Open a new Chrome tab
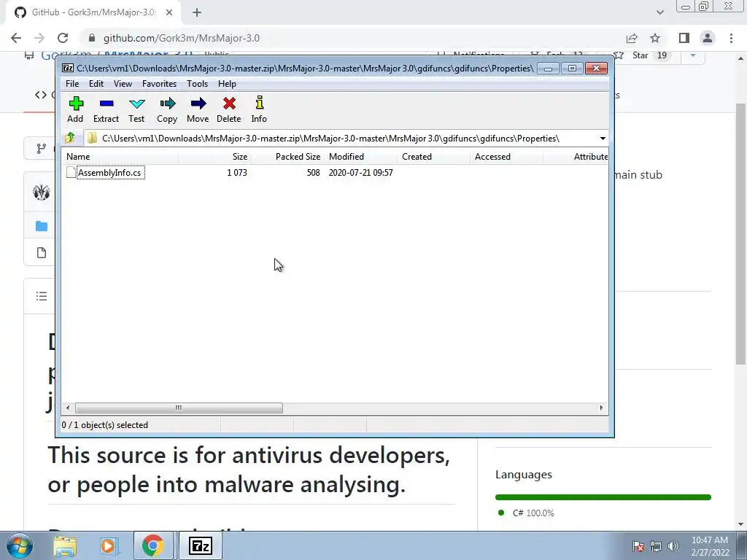The height and width of the screenshot is (560, 747). tap(197, 13)
